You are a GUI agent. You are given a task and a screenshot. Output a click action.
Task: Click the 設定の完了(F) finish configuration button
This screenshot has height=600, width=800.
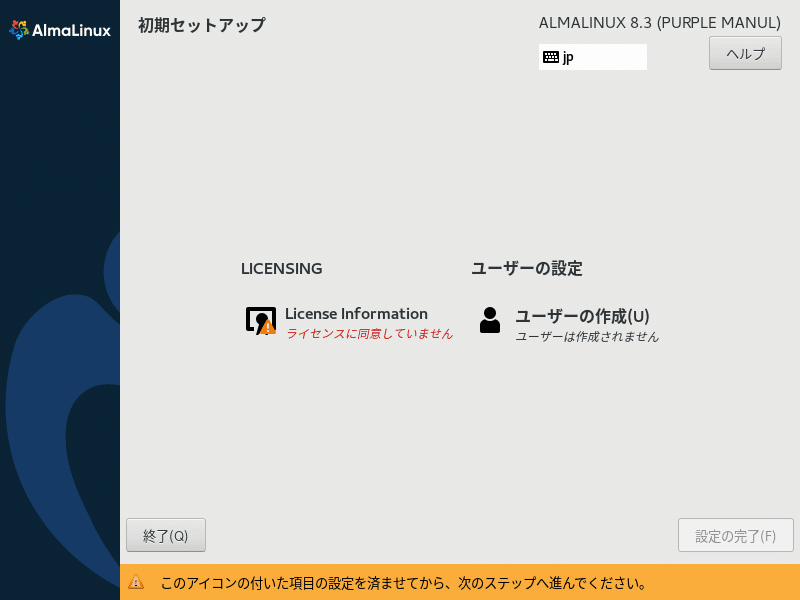(736, 535)
